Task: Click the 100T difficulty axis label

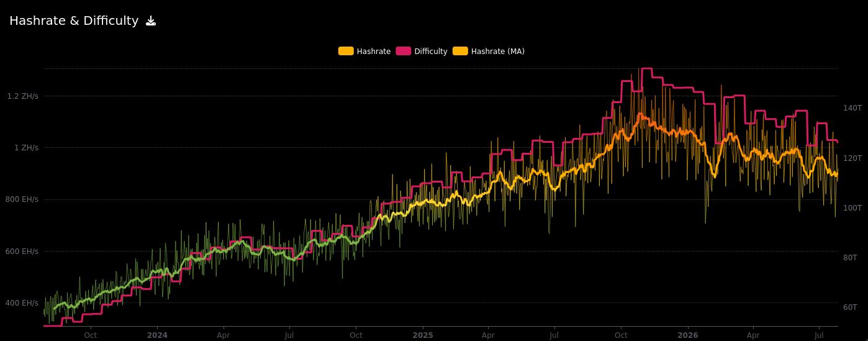Action: click(x=852, y=207)
